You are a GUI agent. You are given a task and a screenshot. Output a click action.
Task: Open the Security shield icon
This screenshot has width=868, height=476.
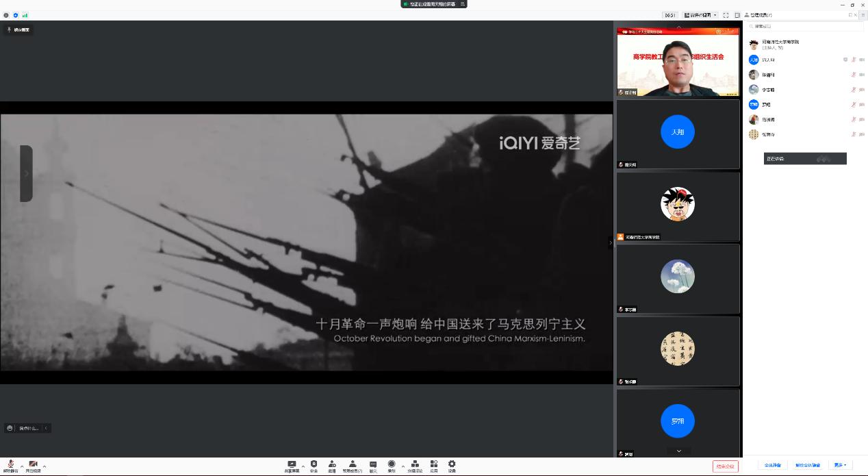click(x=314, y=465)
